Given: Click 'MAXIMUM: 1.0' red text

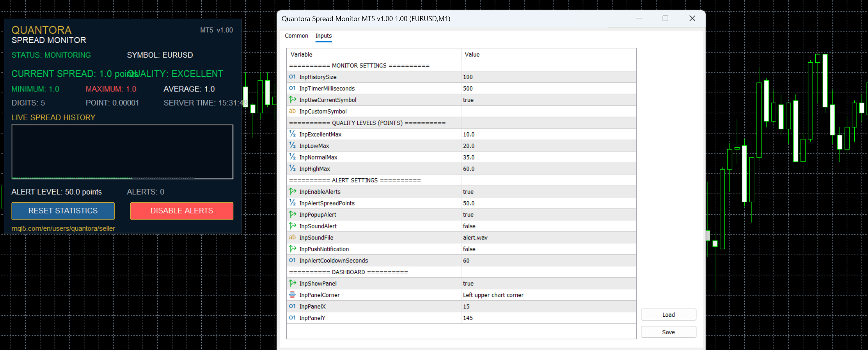Looking at the screenshot, I should pos(111,89).
